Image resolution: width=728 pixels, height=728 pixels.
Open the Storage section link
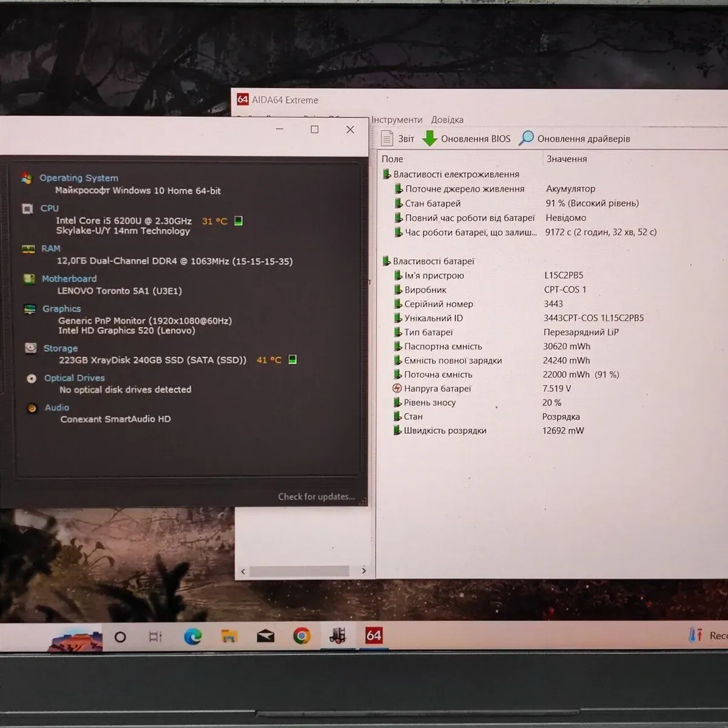point(61,348)
